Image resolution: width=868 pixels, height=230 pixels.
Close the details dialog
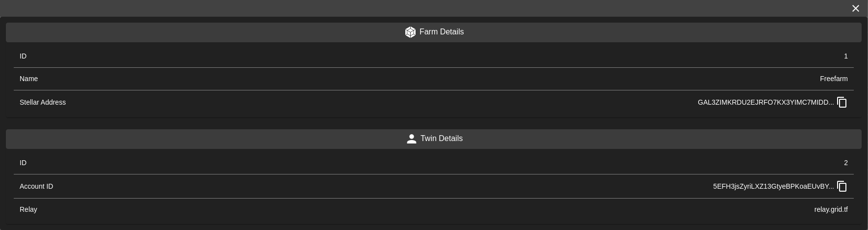point(856,8)
